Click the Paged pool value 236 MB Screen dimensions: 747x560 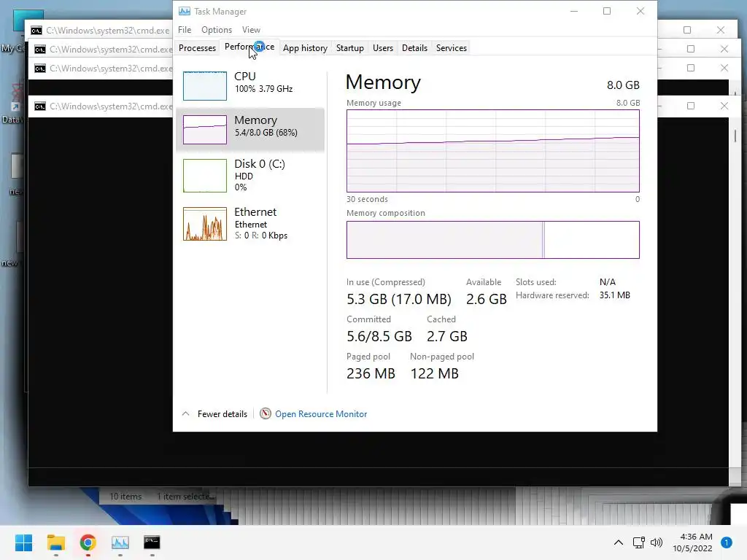click(x=371, y=373)
